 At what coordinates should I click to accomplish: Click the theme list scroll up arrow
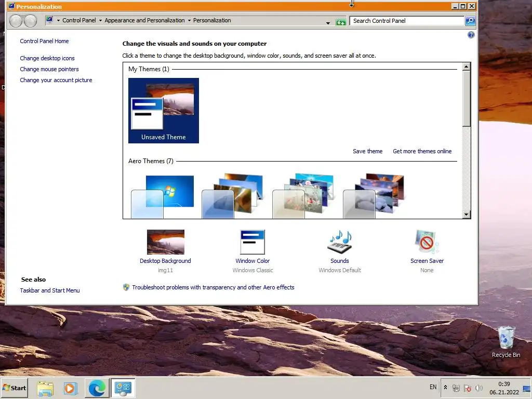pyautogui.click(x=466, y=66)
